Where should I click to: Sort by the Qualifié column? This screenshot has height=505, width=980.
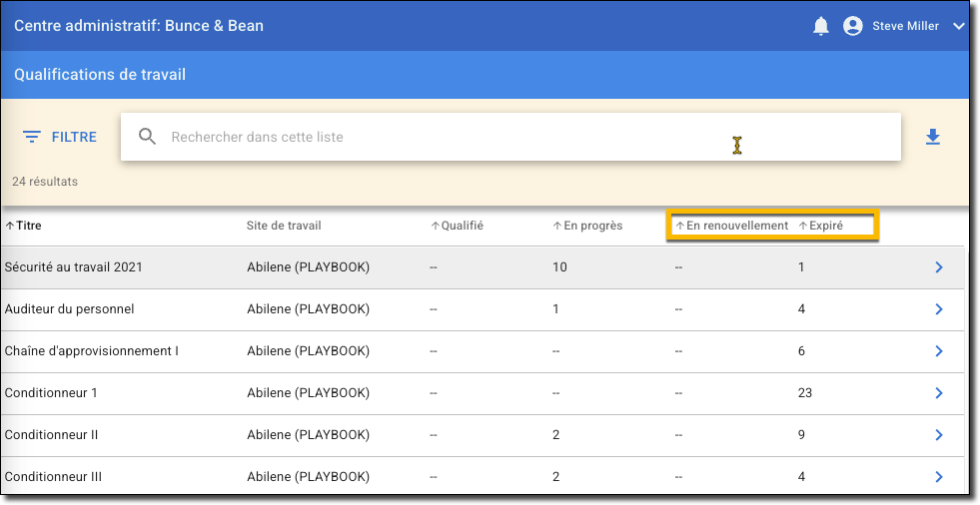coord(458,226)
